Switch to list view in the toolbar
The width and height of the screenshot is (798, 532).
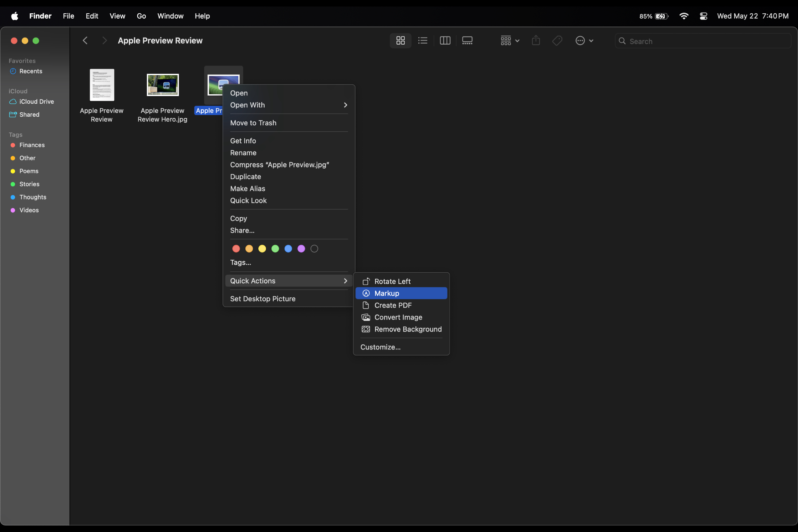[x=422, y=40]
